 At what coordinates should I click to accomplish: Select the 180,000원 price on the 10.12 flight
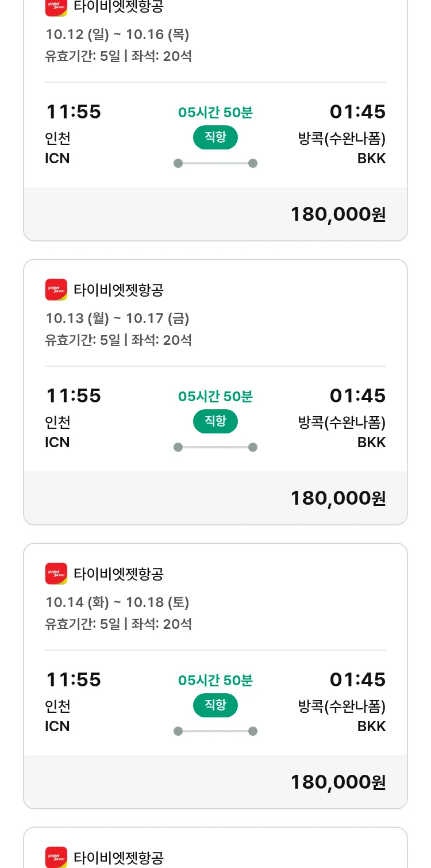click(338, 214)
